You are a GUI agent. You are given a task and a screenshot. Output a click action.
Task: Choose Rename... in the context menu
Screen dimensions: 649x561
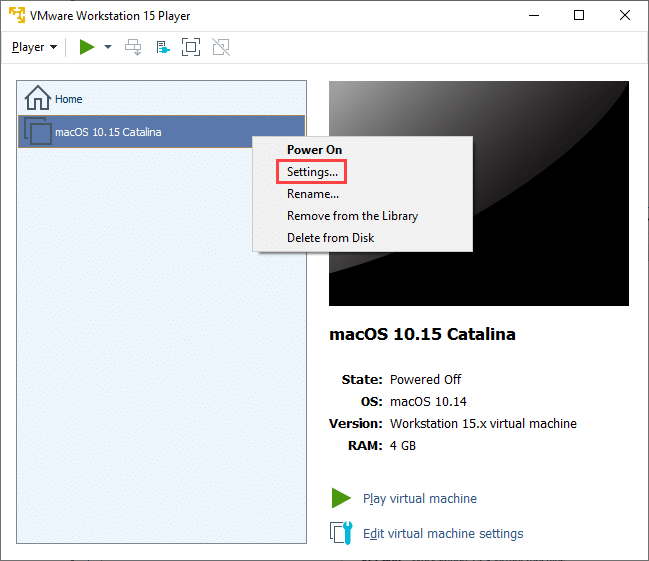[313, 194]
